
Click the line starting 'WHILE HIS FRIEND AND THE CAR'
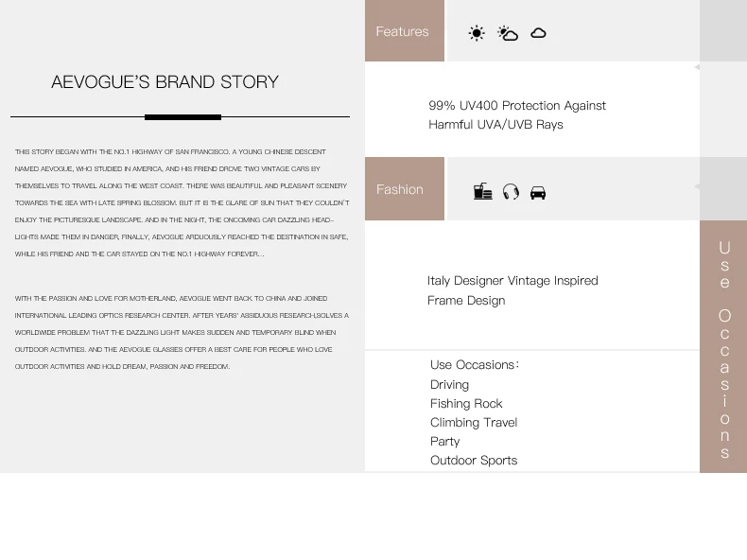pos(139,254)
